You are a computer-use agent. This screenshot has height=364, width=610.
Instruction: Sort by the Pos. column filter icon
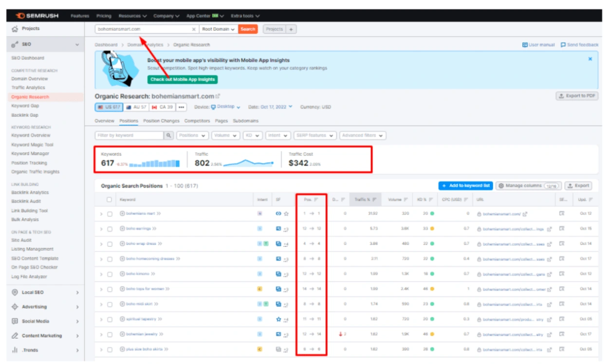click(x=316, y=200)
